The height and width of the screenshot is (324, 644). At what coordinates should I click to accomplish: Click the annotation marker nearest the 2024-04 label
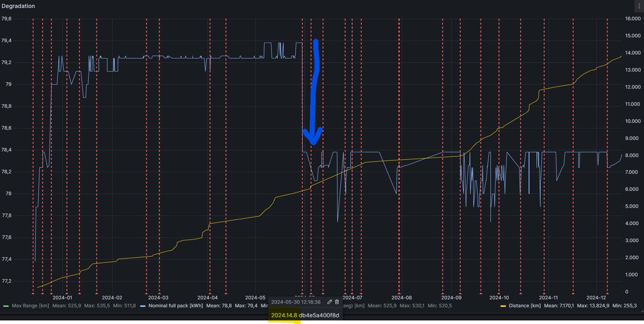[209, 293]
